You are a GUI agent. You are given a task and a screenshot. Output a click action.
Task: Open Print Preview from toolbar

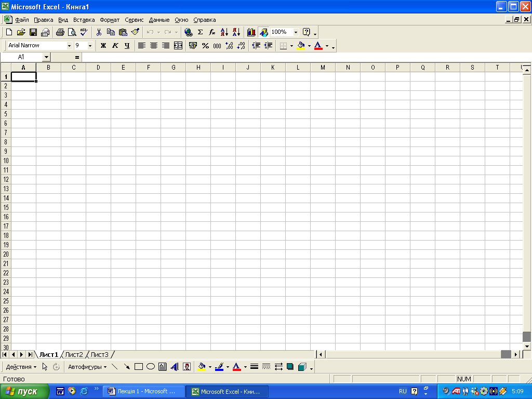72,32
